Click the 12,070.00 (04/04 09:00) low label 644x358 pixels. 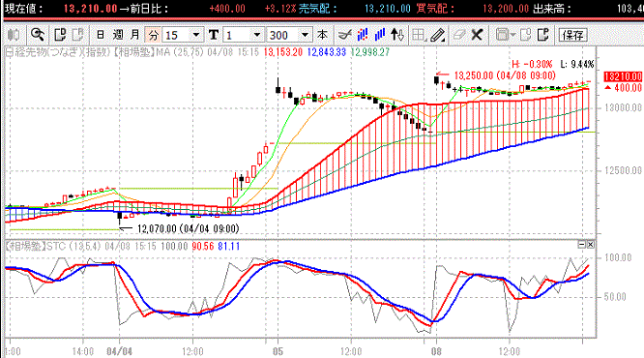coord(189,228)
